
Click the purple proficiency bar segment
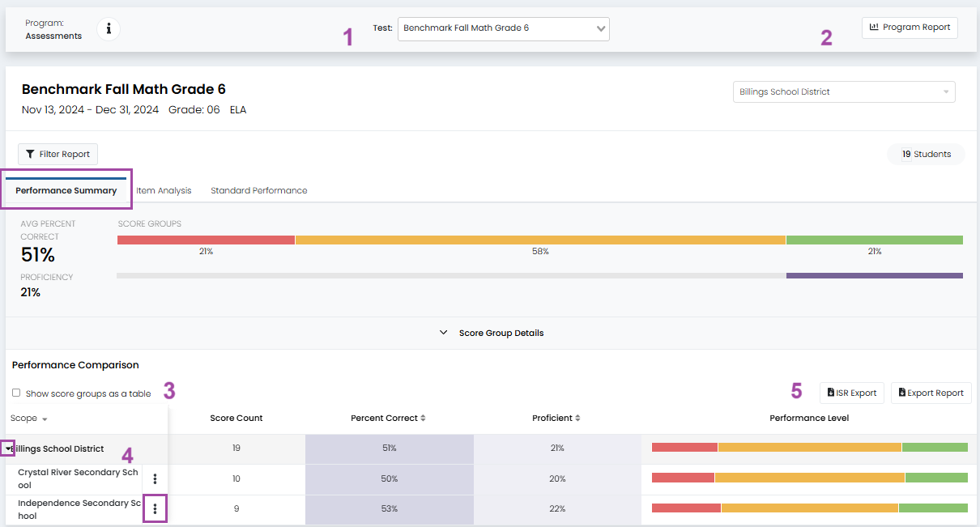(874, 276)
